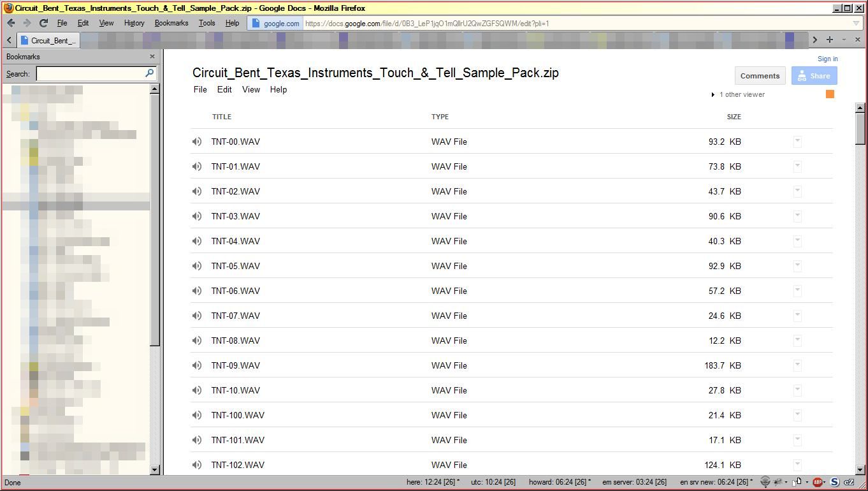Image resolution: width=868 pixels, height=491 pixels.
Task: Go back with the browser back arrow
Action: 11,23
